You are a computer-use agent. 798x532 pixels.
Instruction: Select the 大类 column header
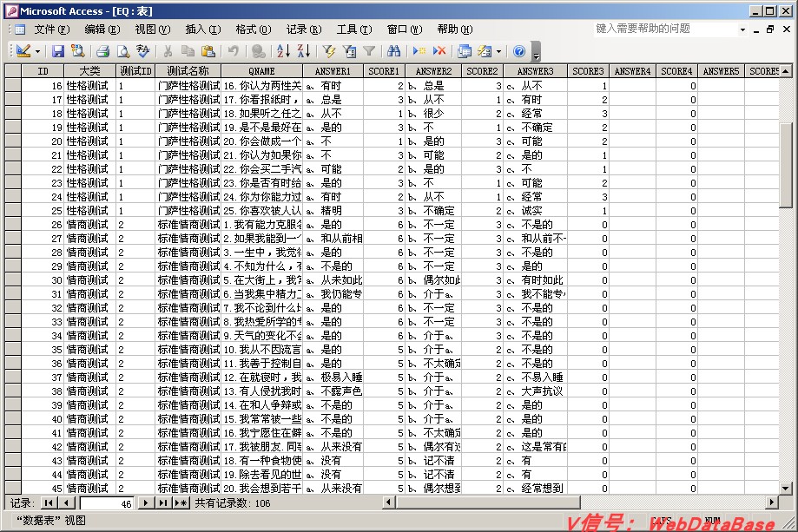click(90, 71)
